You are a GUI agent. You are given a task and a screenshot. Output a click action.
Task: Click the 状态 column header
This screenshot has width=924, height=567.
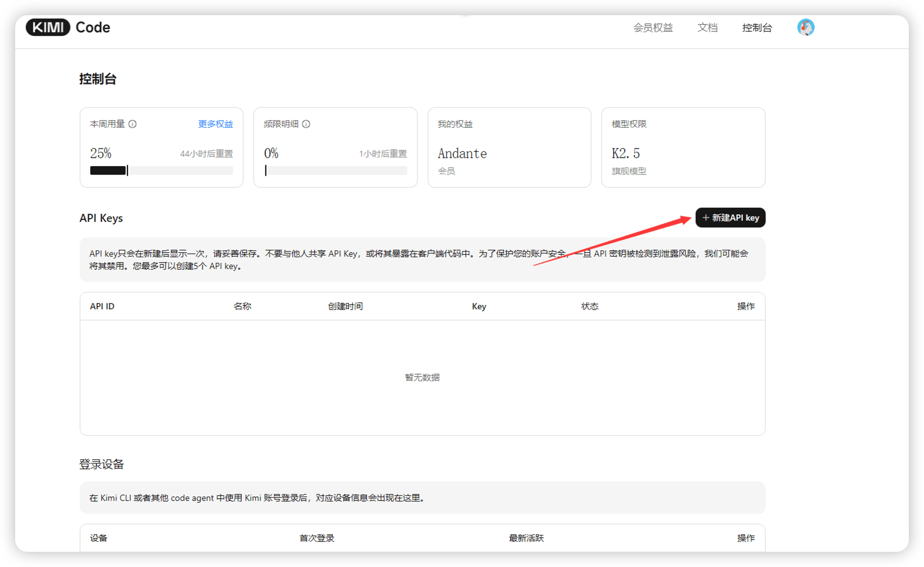[x=590, y=306]
